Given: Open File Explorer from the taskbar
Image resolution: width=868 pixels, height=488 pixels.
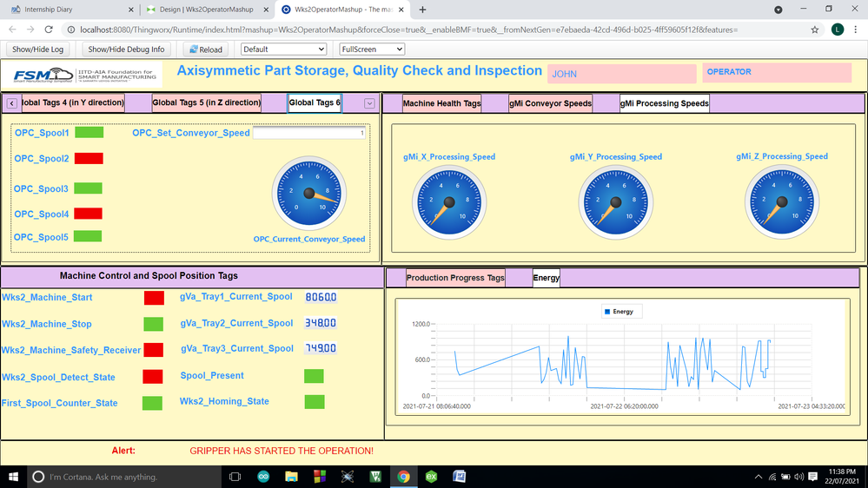Looking at the screenshot, I should click(292, 477).
